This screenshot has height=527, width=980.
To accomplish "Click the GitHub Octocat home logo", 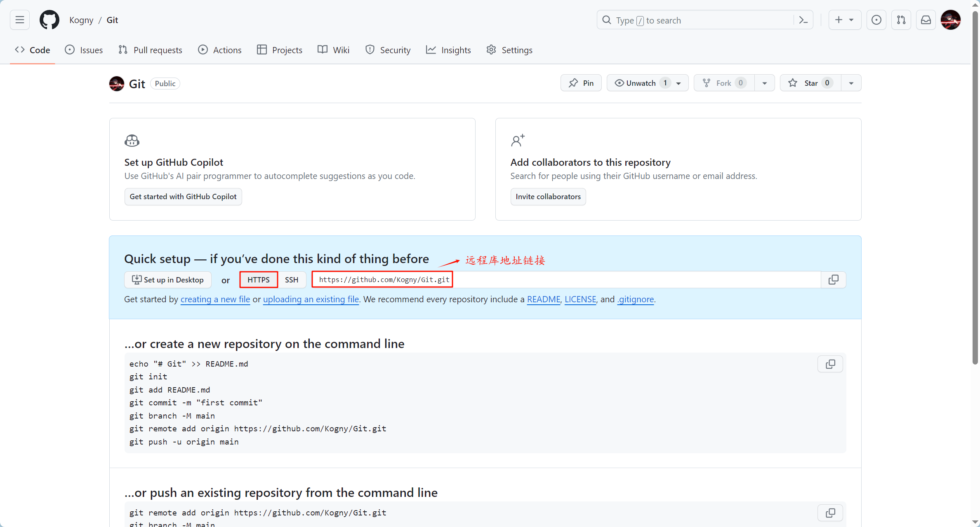I will [x=49, y=20].
